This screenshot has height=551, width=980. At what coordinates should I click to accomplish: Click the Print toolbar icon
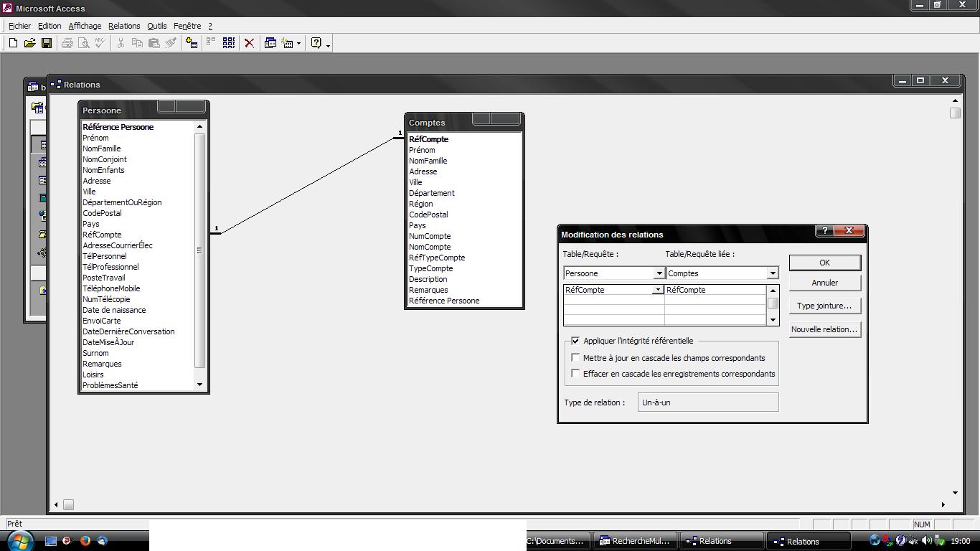point(67,43)
